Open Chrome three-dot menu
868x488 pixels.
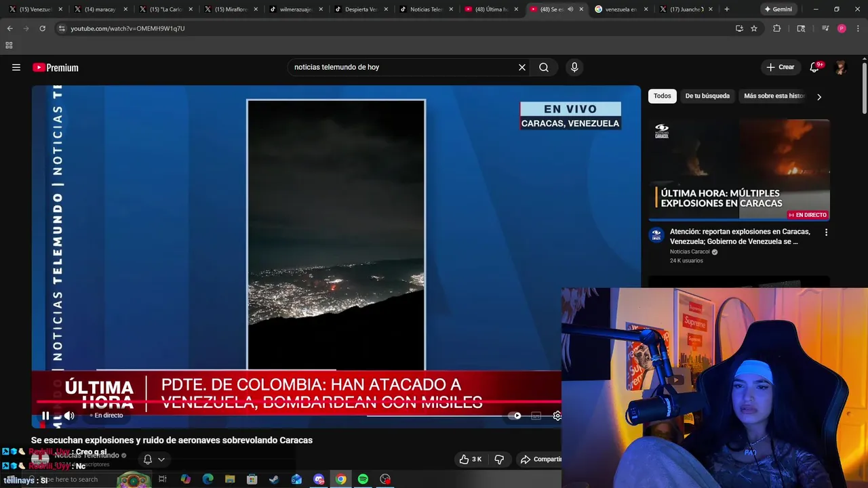pyautogui.click(x=858, y=28)
